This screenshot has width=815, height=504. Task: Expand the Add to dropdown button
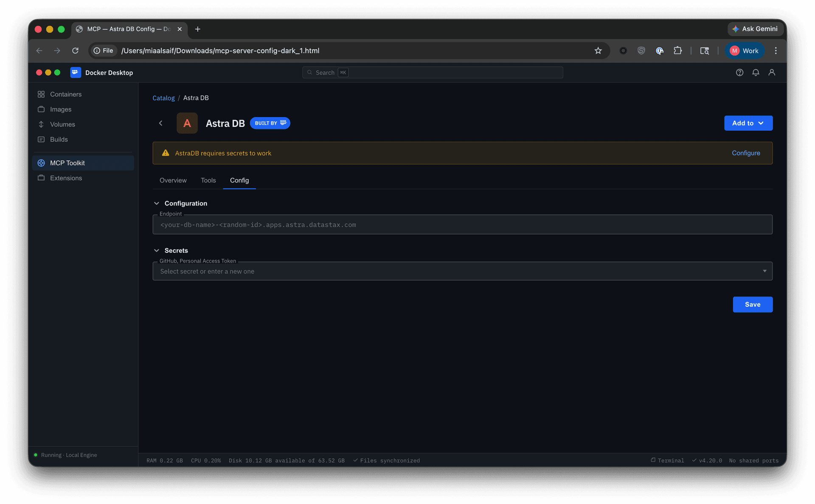(748, 123)
